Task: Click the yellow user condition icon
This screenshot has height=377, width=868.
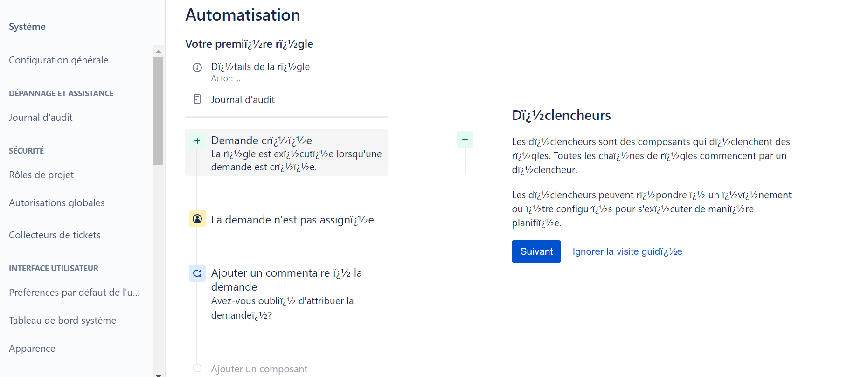Action: pyautogui.click(x=197, y=219)
